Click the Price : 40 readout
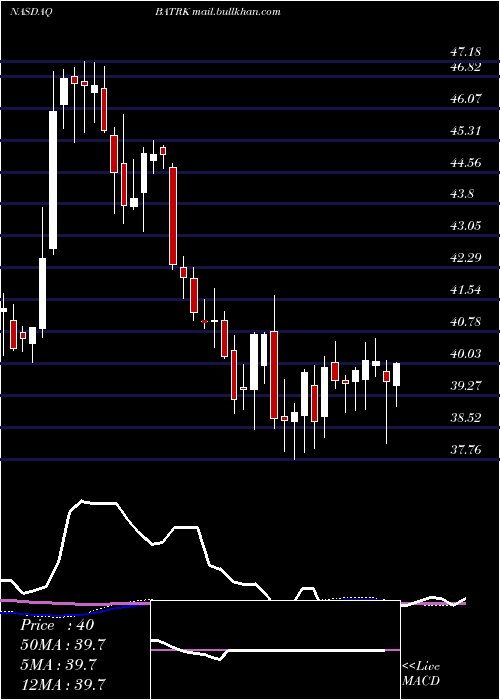This screenshot has height=700, width=500. pyautogui.click(x=57, y=625)
